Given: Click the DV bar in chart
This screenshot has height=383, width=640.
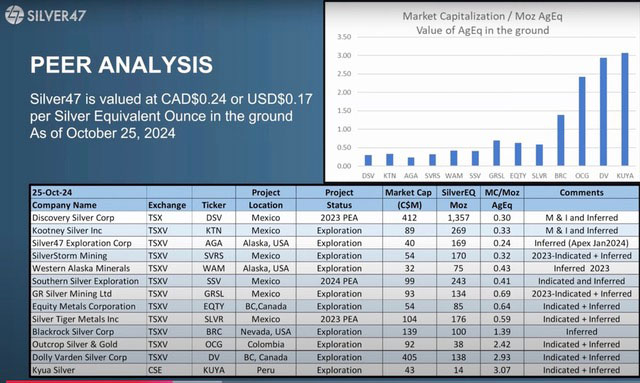Looking at the screenshot, I should pos(603,111).
